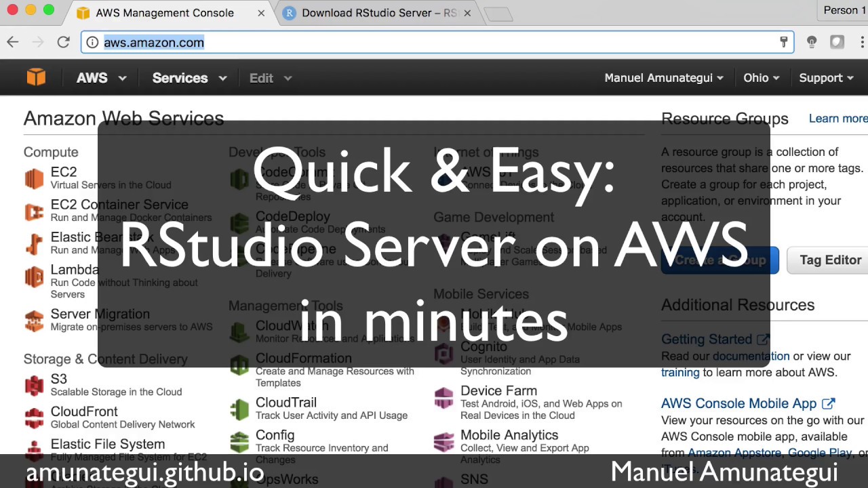Viewport: 868px width, 488px height.
Task: Open the Config link
Action: click(x=275, y=435)
